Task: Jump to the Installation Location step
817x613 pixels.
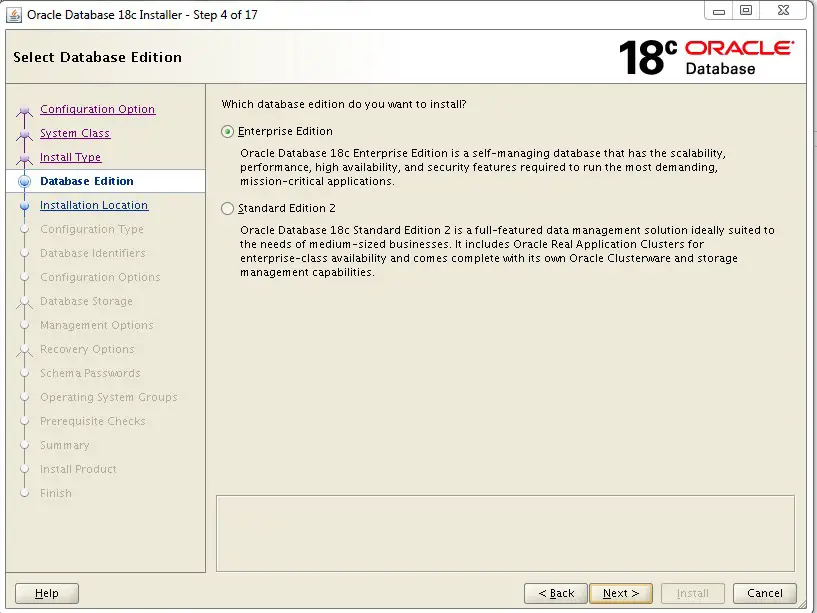Action: pyautogui.click(x=94, y=205)
